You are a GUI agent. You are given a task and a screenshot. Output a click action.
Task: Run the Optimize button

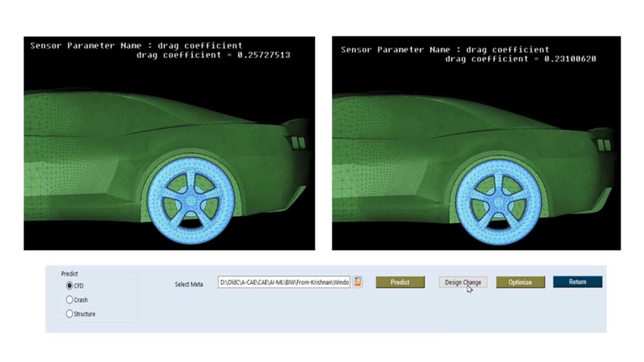(x=520, y=282)
